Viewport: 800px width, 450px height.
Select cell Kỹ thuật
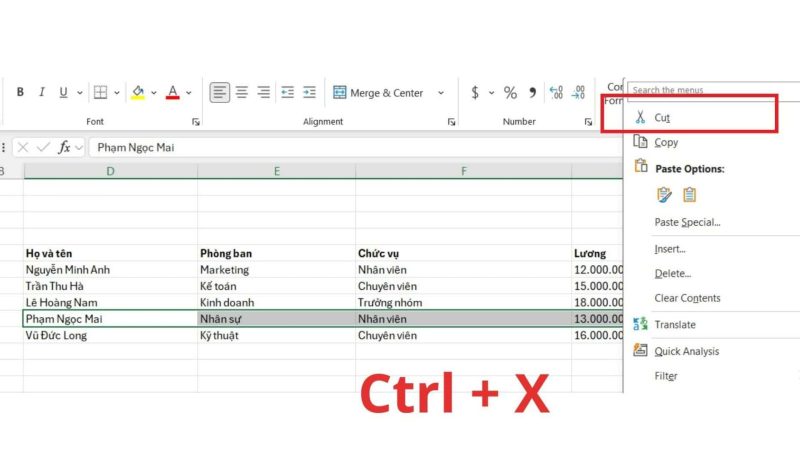point(277,335)
